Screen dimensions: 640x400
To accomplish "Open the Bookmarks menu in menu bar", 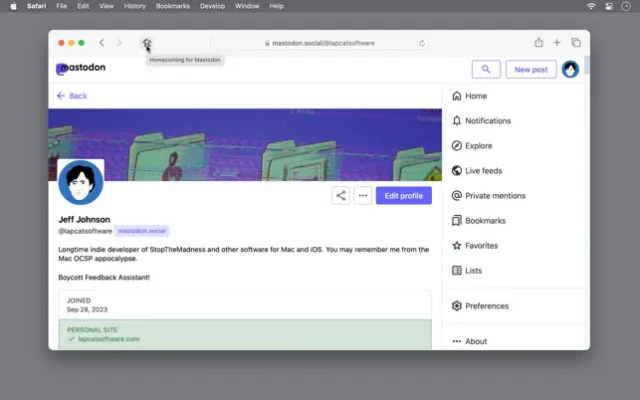I will [172, 6].
